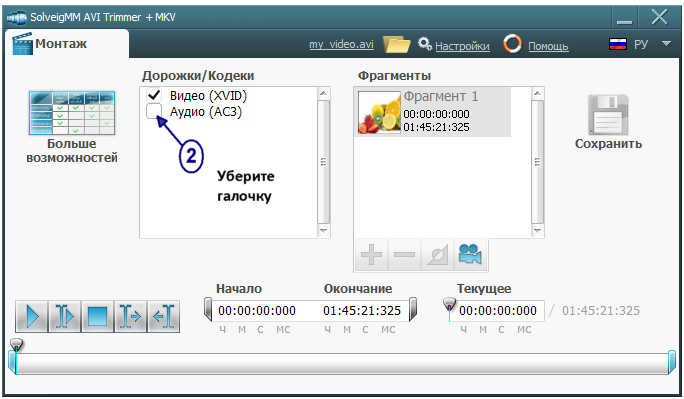Click the Текущее position marker handle
Image resolution: width=684 pixels, height=399 pixels.
449,304
